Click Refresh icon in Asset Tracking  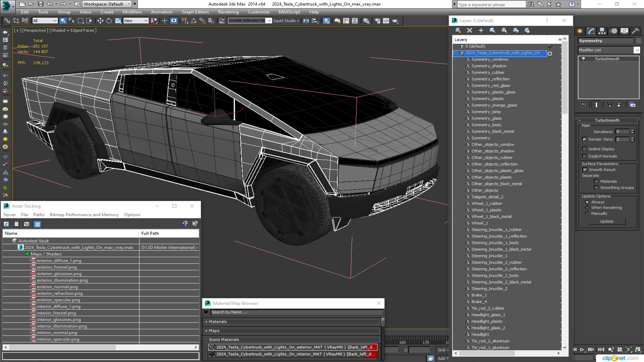point(6,224)
